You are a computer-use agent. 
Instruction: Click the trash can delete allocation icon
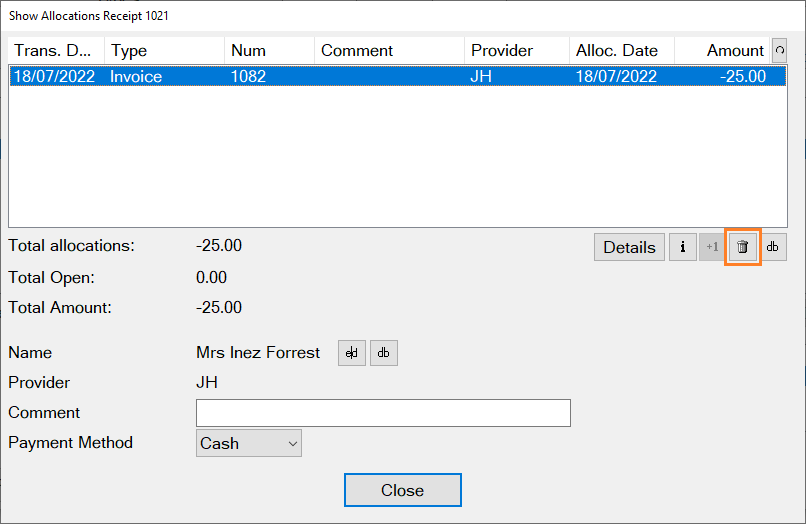[x=742, y=247]
